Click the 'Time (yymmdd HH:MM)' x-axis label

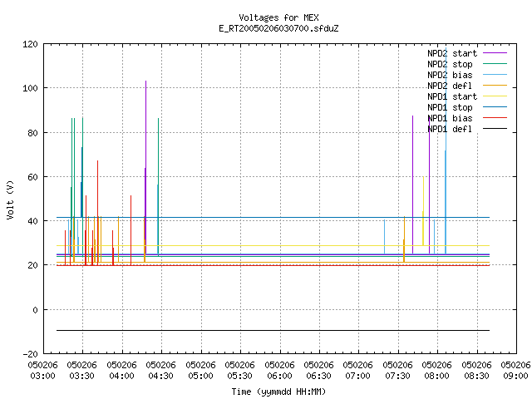pos(278,392)
